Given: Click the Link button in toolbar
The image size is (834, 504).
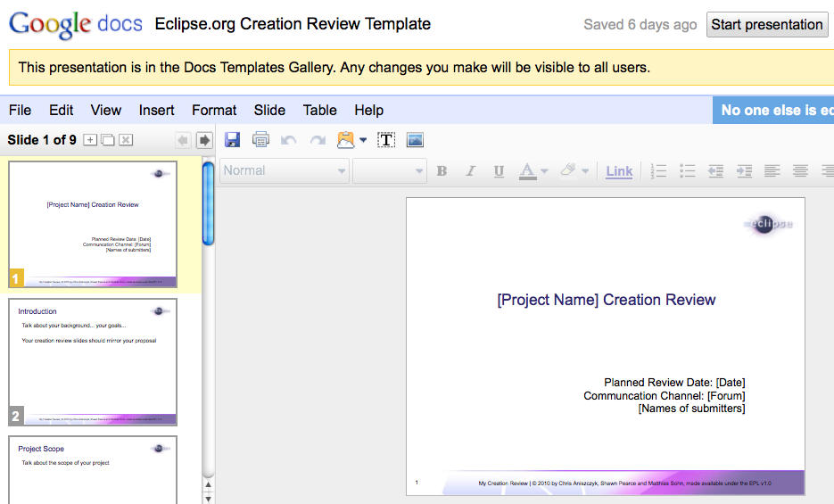Looking at the screenshot, I should [x=619, y=171].
